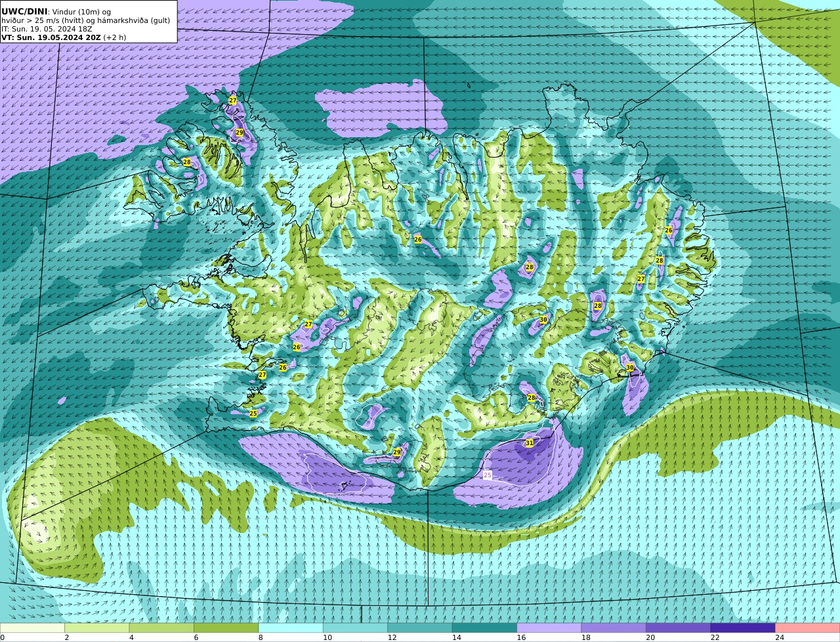The image size is (840, 642).
Task: Click the dark indigo 22–24 m/s legend swatch
Action: (743, 628)
